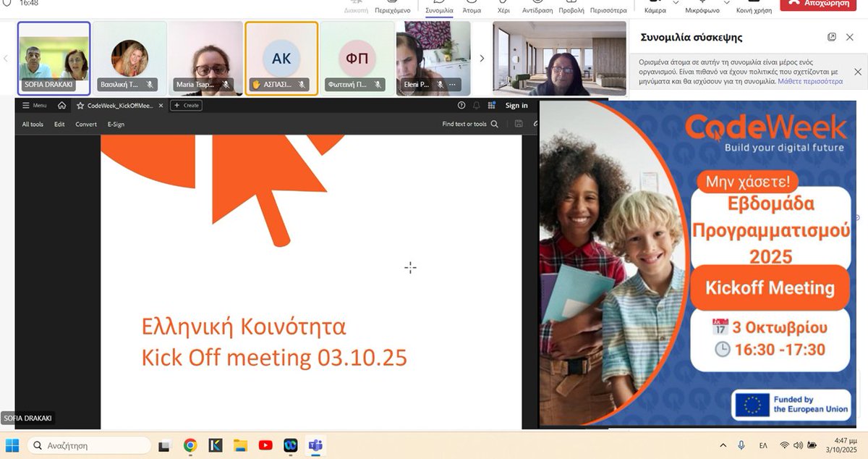
Task: Toggle the Μικρόφωνο microphone button
Action: coord(702,7)
